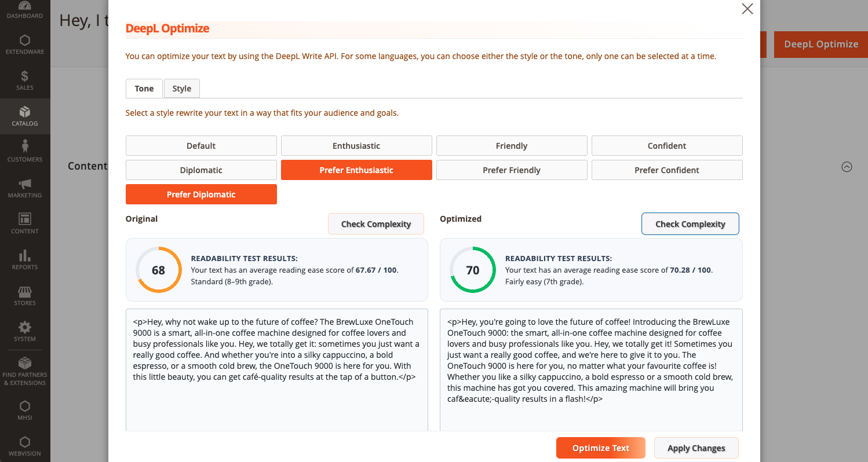The width and height of the screenshot is (868, 462).
Task: Select the Tone tab
Action: pyautogui.click(x=144, y=89)
